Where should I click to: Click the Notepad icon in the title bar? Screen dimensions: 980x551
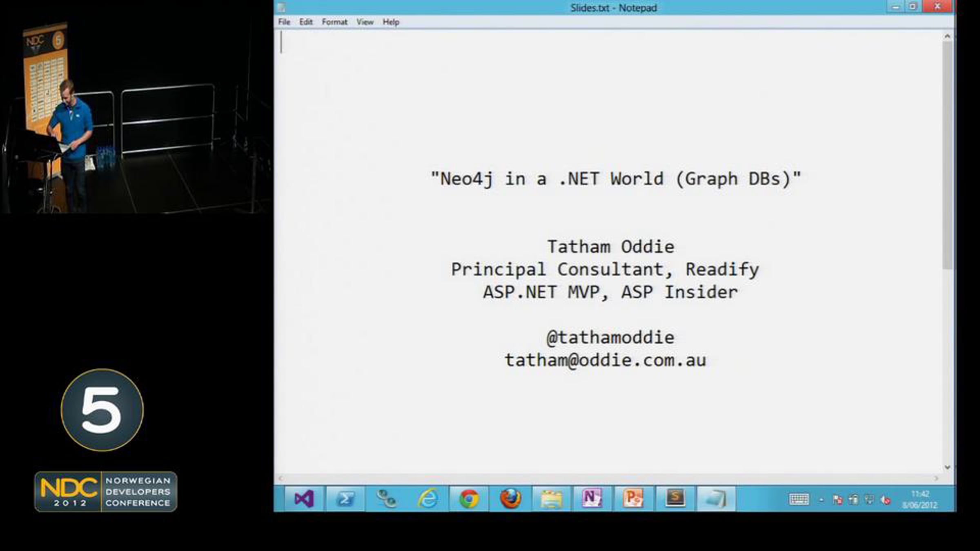[282, 7]
